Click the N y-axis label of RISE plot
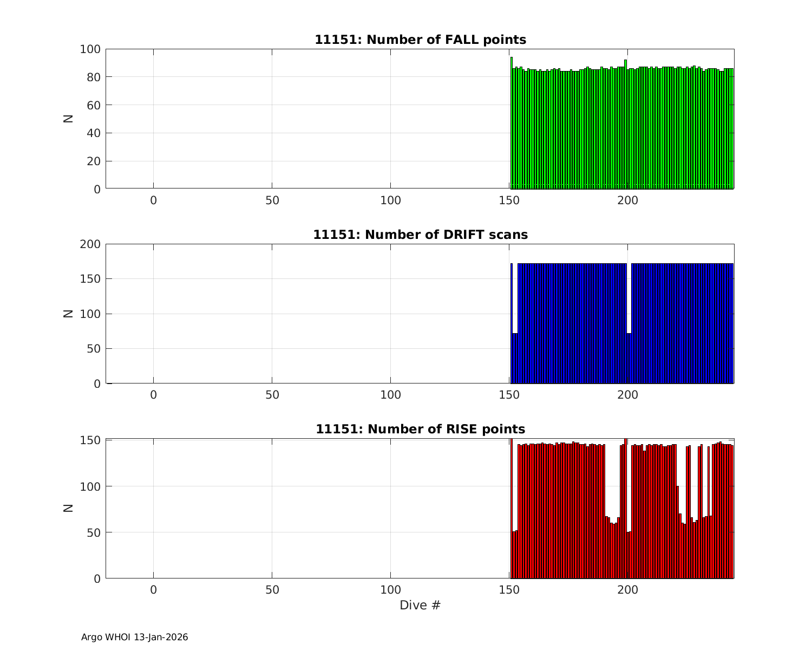This screenshot has height=650, width=812. tap(68, 508)
